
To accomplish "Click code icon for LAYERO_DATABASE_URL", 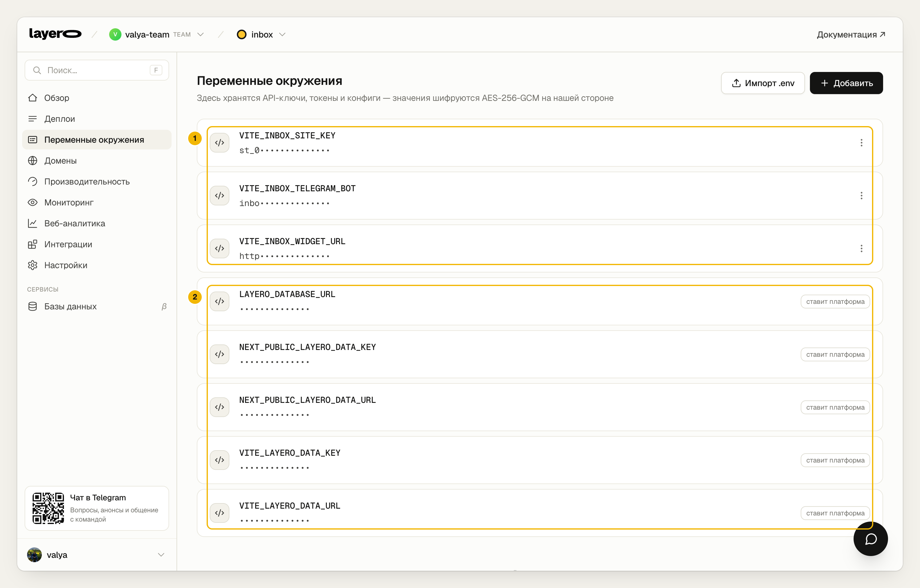I will pyautogui.click(x=219, y=301).
